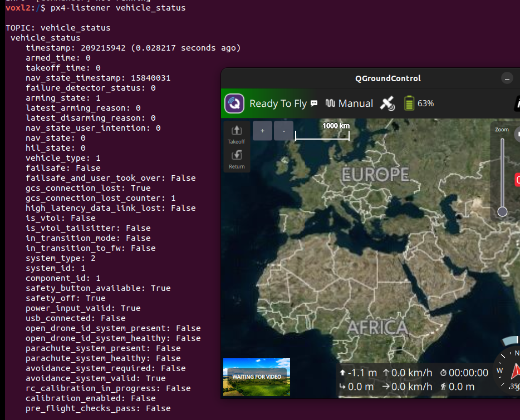The height and width of the screenshot is (420, 520).
Task: Click the Zoom slider handle
Action: (x=502, y=211)
